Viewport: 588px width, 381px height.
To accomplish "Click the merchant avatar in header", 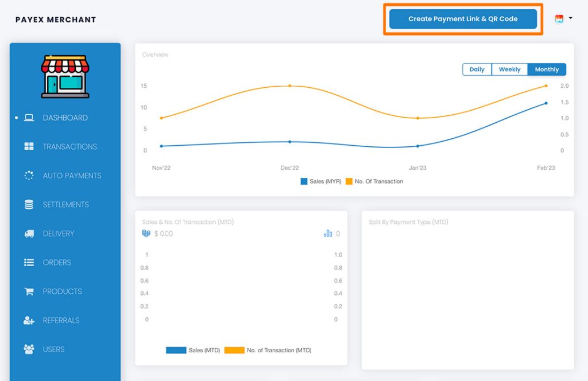I will point(559,19).
